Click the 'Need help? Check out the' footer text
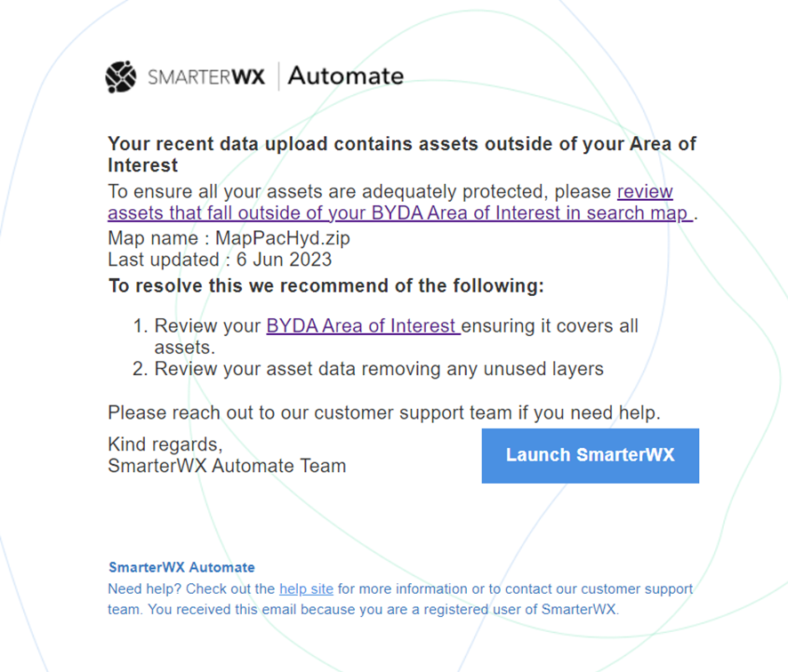This screenshot has height=672, width=788. tap(191, 588)
